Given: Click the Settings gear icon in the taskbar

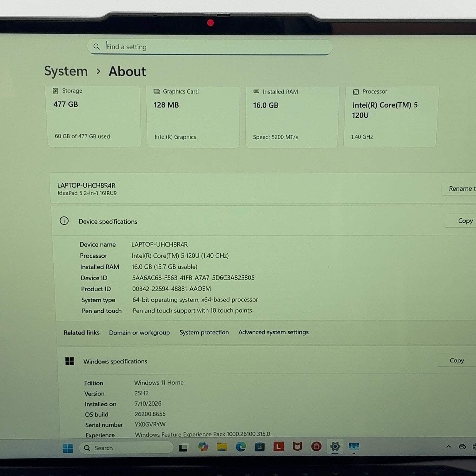Looking at the screenshot, I should 335,446.
